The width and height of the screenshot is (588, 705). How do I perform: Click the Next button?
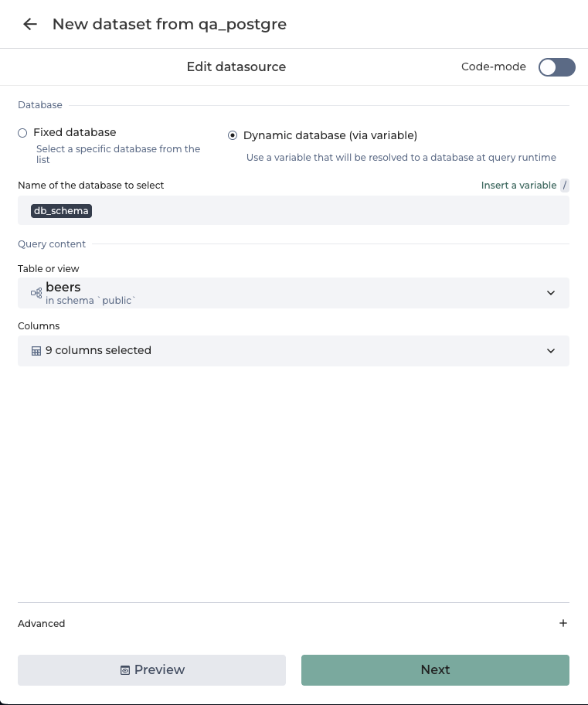point(435,670)
